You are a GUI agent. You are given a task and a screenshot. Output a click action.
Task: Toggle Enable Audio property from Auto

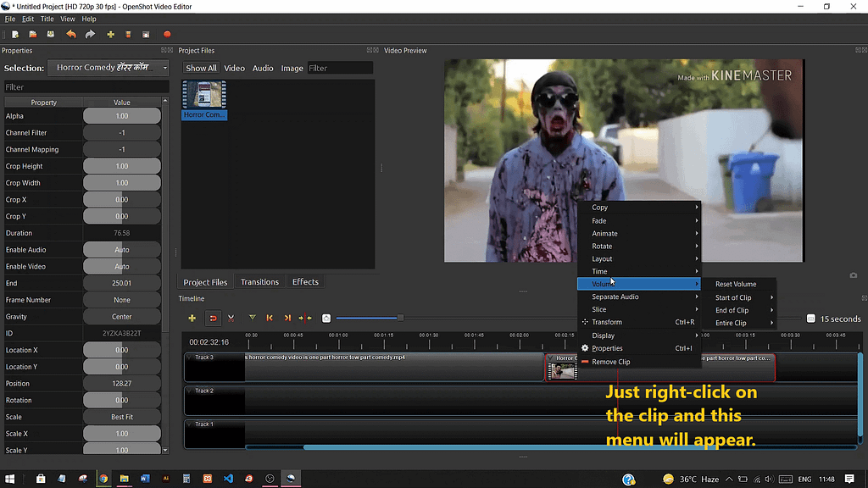coord(121,249)
